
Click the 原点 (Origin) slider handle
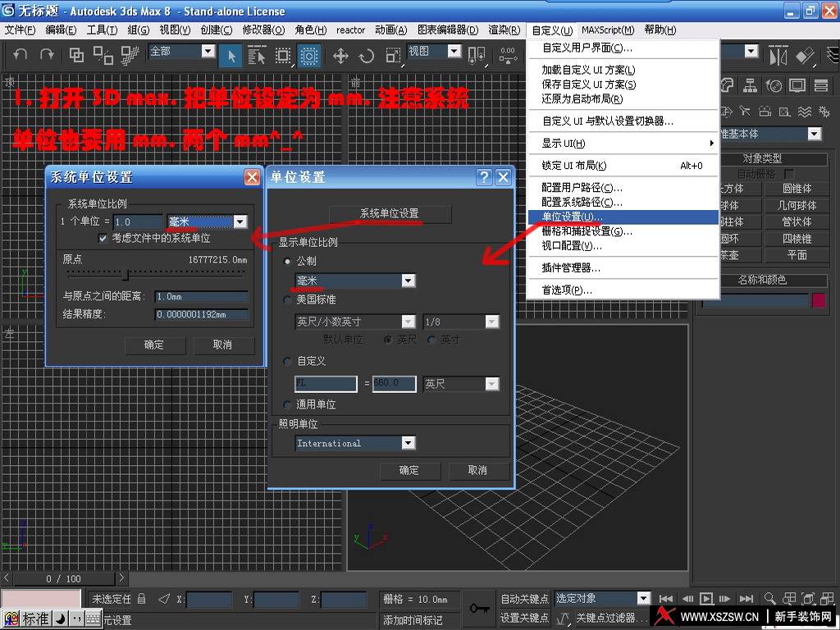pyautogui.click(x=126, y=275)
